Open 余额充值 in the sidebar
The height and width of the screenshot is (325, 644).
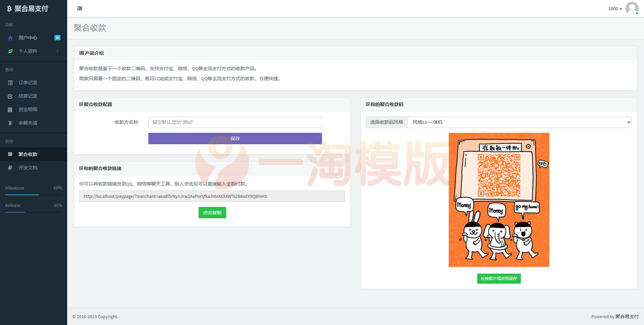pos(33,123)
